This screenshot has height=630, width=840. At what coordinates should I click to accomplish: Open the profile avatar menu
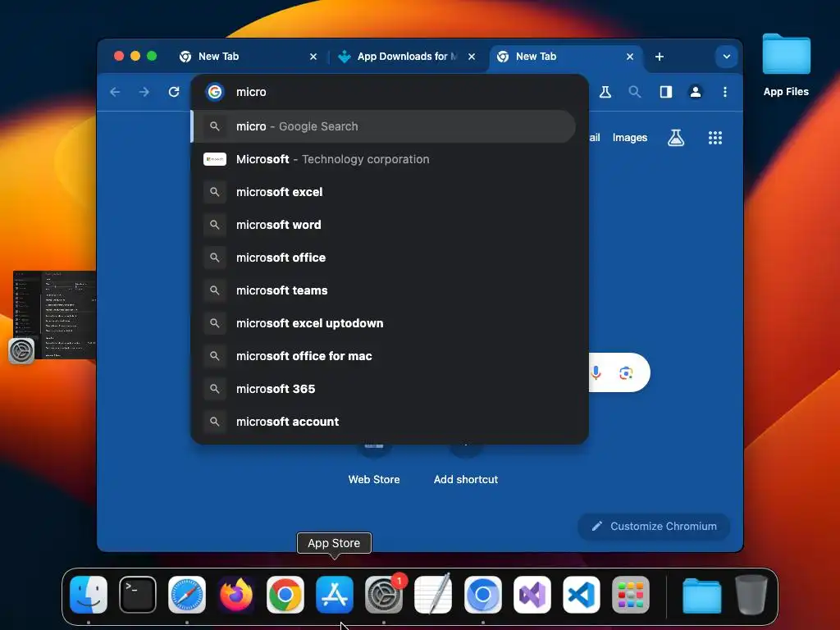click(x=696, y=92)
